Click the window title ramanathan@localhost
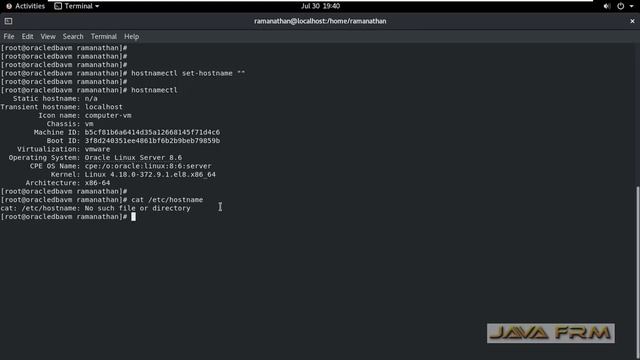Image resolution: width=640 pixels, height=360 pixels. (x=320, y=21)
